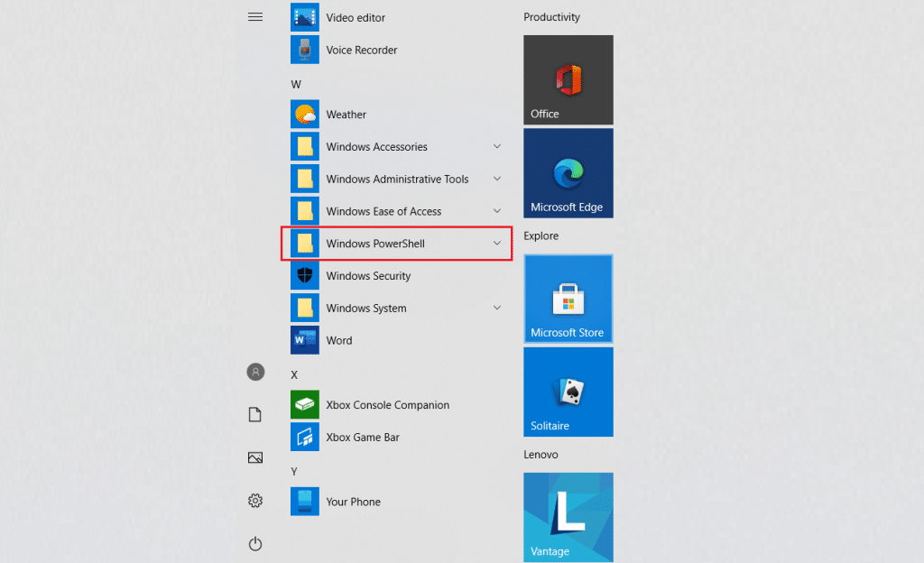Screen dimensions: 924x563
Task: Open the Xbox Console Companion icon
Action: tap(305, 404)
